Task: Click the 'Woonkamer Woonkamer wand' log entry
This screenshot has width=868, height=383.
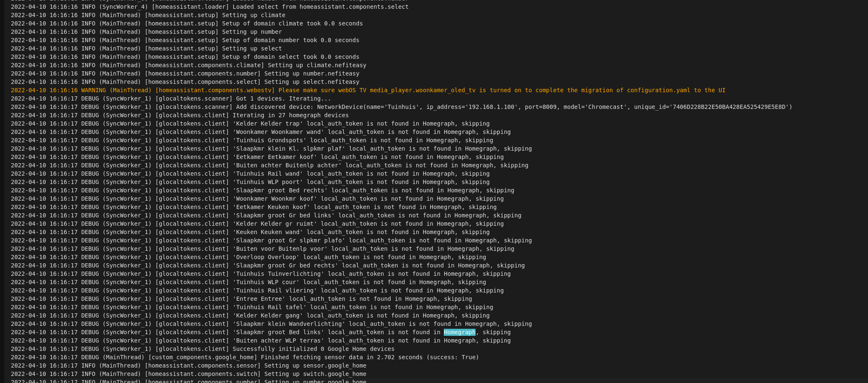Action: [261, 132]
